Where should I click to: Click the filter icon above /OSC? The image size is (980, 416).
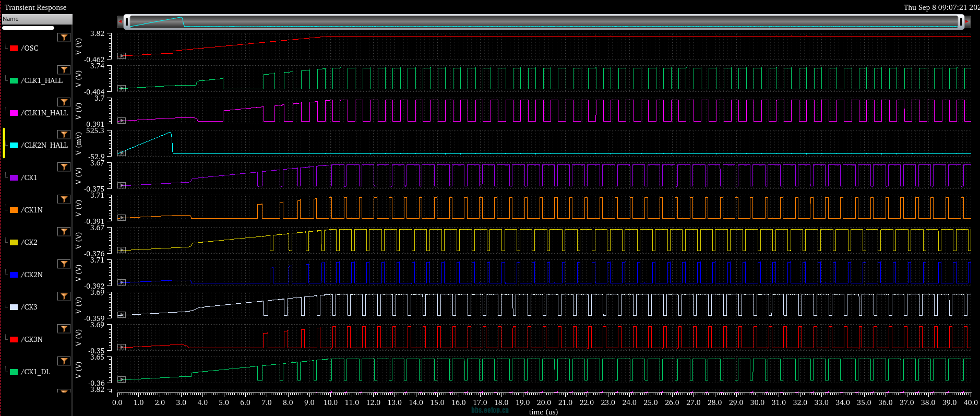point(64,38)
